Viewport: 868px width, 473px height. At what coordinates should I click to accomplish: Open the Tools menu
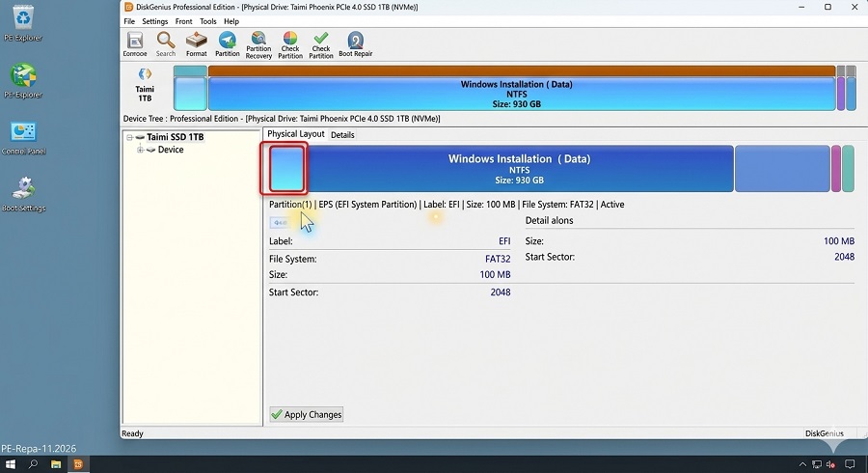tap(208, 21)
